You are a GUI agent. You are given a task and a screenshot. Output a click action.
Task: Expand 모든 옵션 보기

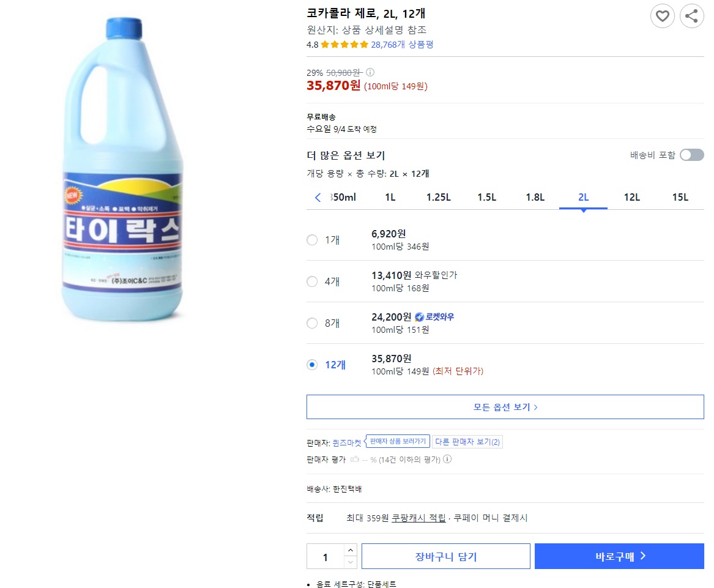pos(505,407)
